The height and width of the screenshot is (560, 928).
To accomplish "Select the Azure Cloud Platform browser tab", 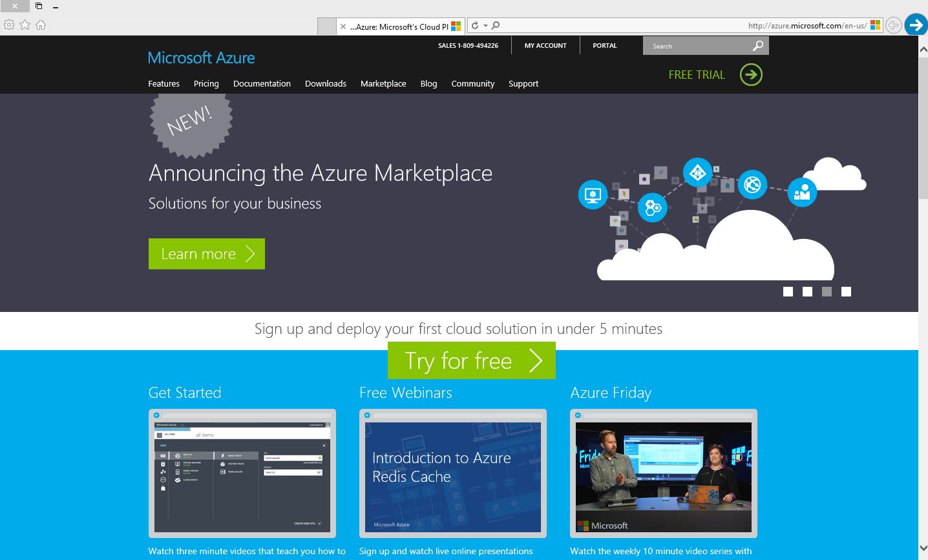I will [400, 26].
